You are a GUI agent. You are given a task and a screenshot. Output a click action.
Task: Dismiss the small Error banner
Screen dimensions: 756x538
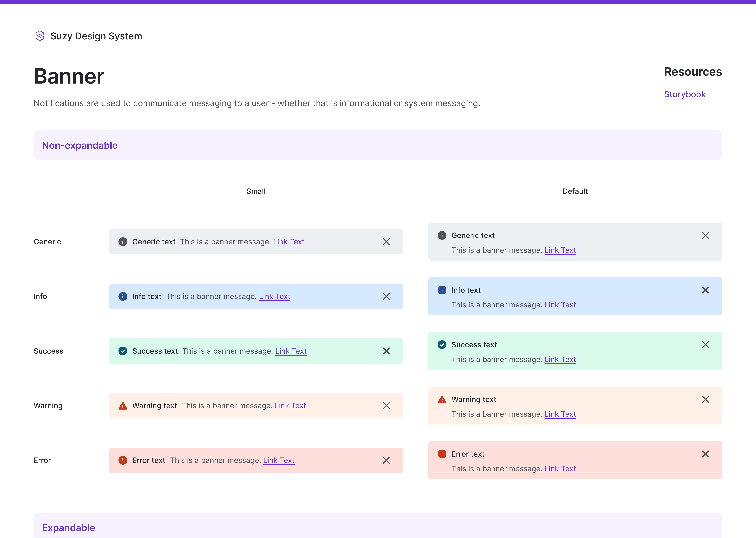click(386, 461)
